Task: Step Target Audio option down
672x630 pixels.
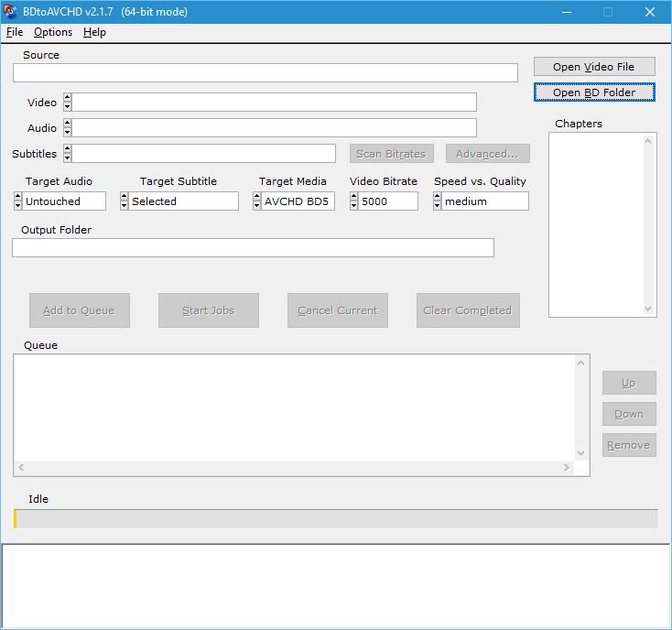Action: [x=17, y=206]
